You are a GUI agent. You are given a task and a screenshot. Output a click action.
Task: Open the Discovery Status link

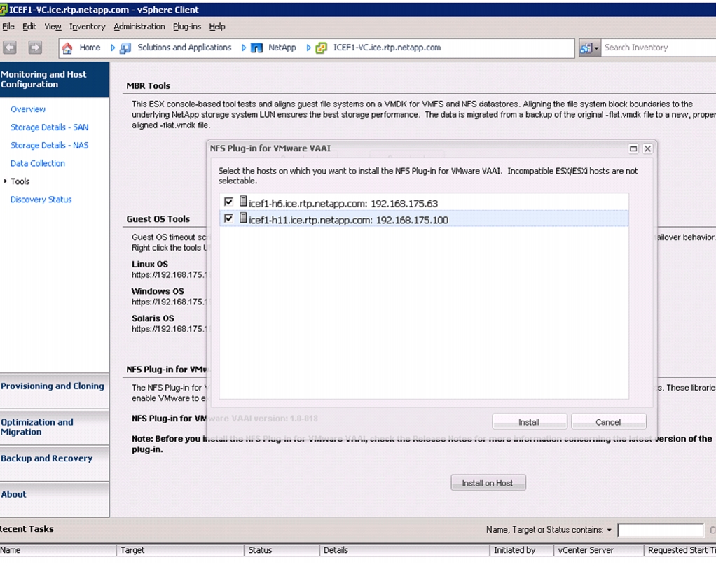pos(41,199)
